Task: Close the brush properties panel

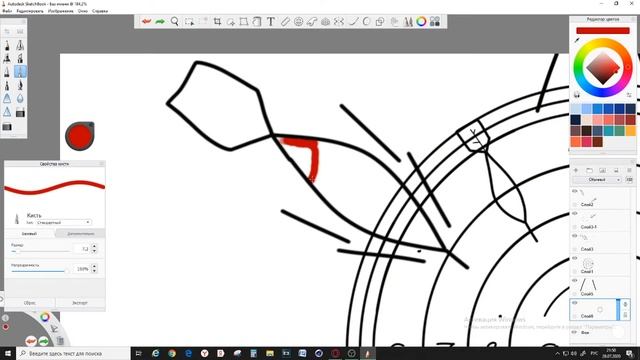Action: point(102,164)
